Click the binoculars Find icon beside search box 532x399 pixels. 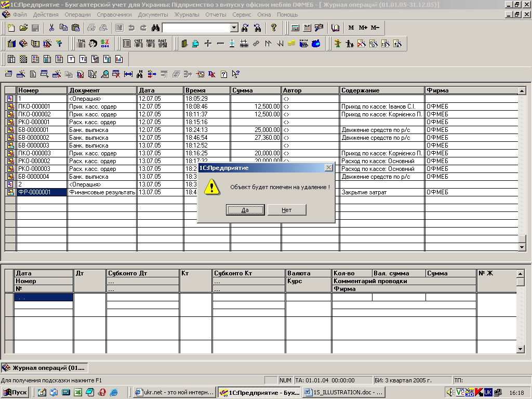[155, 28]
